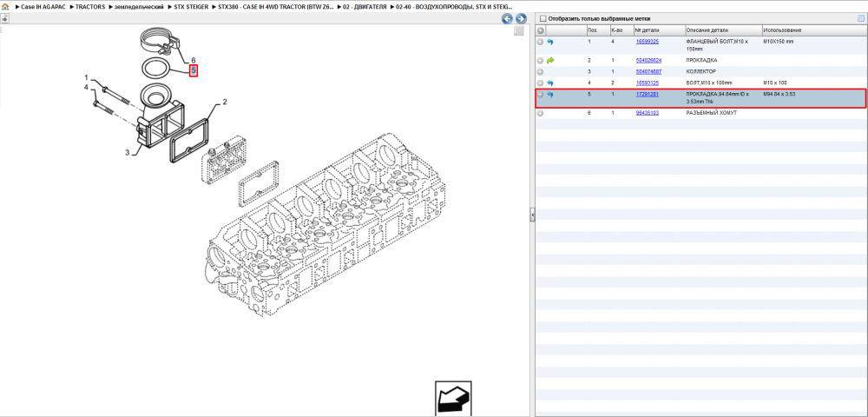Select callout 6 in the diagram
The height and width of the screenshot is (417, 868).
tap(194, 60)
